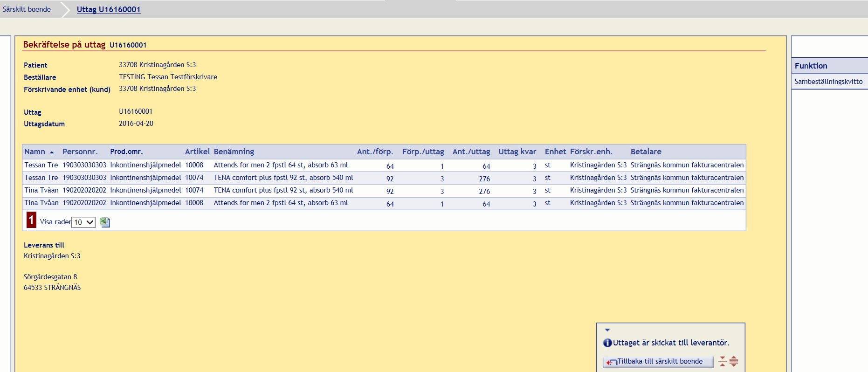This screenshot has height=372, width=868.
Task: Open the Uttag U16160001 breadcrumb link
Action: (x=109, y=9)
